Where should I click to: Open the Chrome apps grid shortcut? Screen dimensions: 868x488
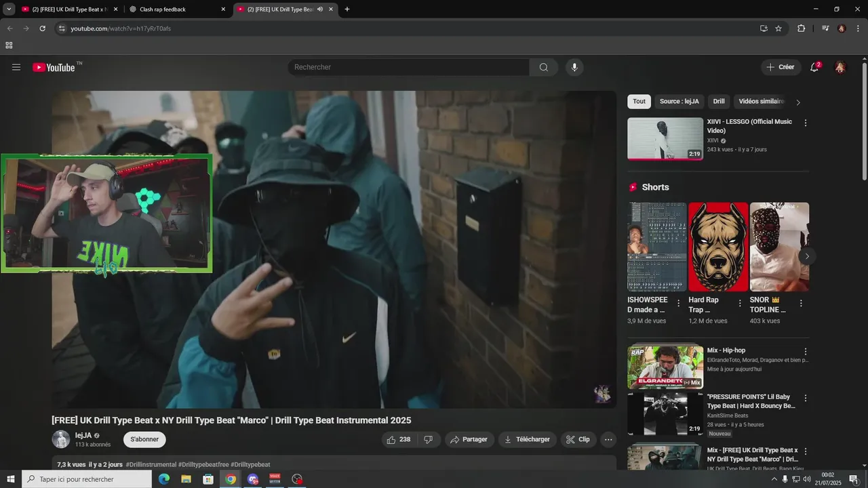(9, 45)
